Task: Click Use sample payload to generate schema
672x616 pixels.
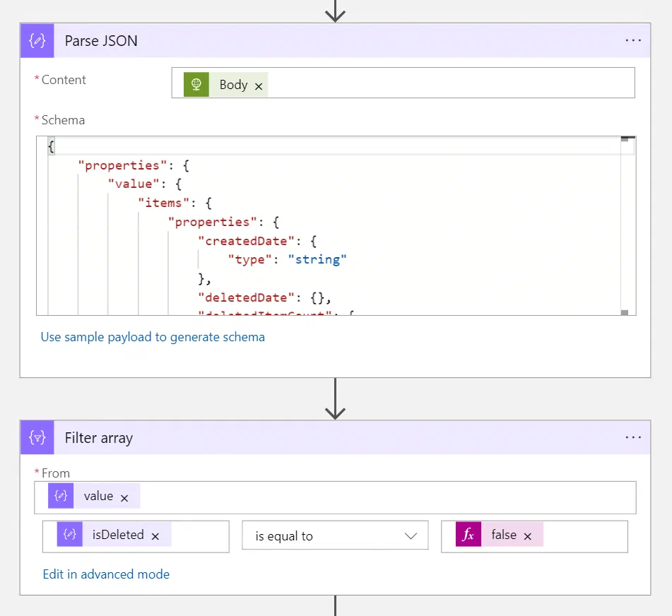Action: tap(153, 337)
